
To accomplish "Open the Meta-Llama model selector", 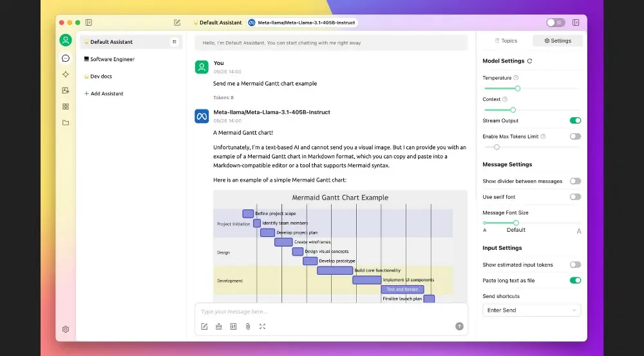I will coord(302,23).
